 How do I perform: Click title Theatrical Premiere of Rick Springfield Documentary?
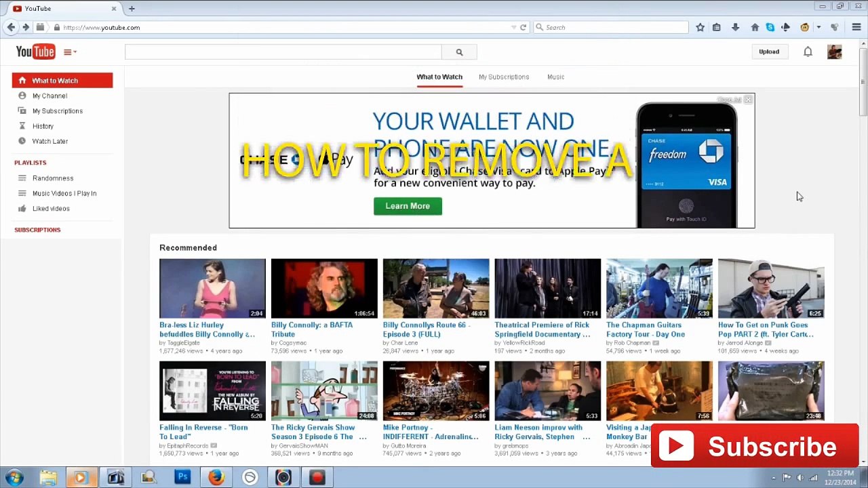pos(542,329)
